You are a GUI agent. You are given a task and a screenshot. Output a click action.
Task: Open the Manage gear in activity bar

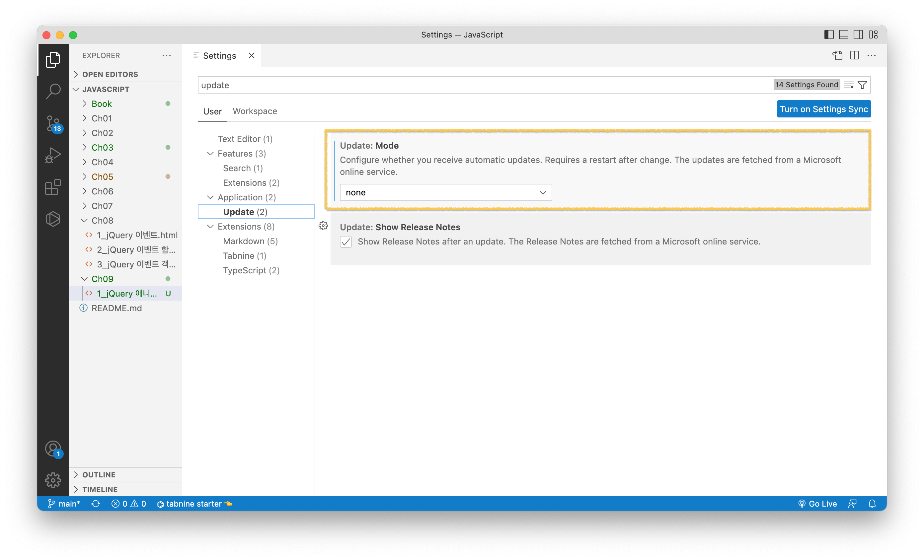point(53,480)
